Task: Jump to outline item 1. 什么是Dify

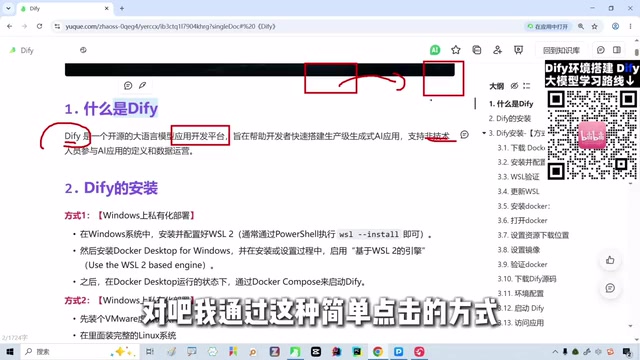Action: 511,104
